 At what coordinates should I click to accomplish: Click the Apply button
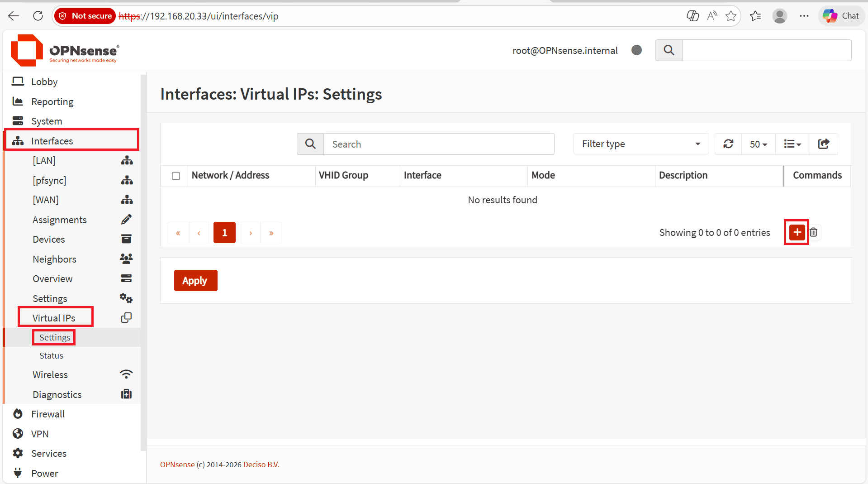(195, 281)
